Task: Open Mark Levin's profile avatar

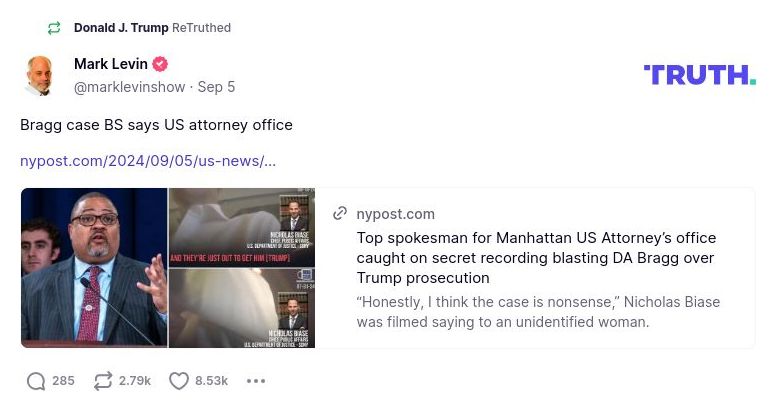Action: [x=39, y=75]
